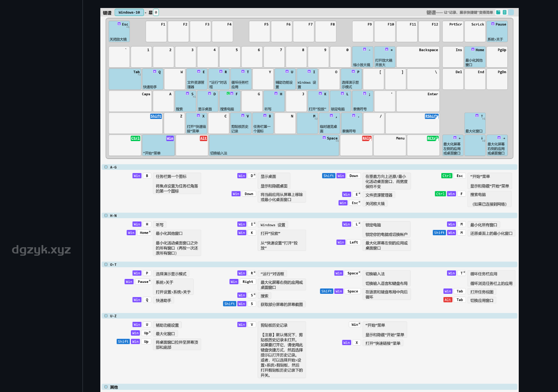Click the R key labeled “运行”对话框
Image resolution: width=558 pixels, height=392 pixels.
[219, 79]
